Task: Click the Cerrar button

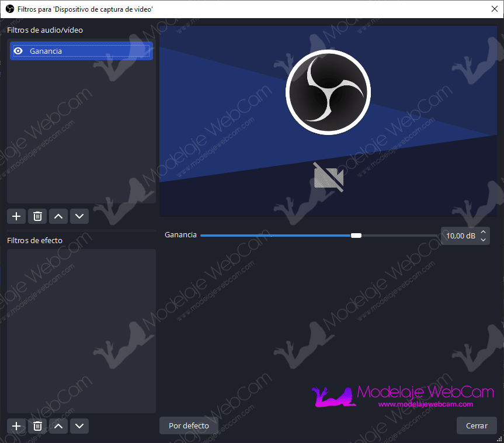Action: point(477,425)
